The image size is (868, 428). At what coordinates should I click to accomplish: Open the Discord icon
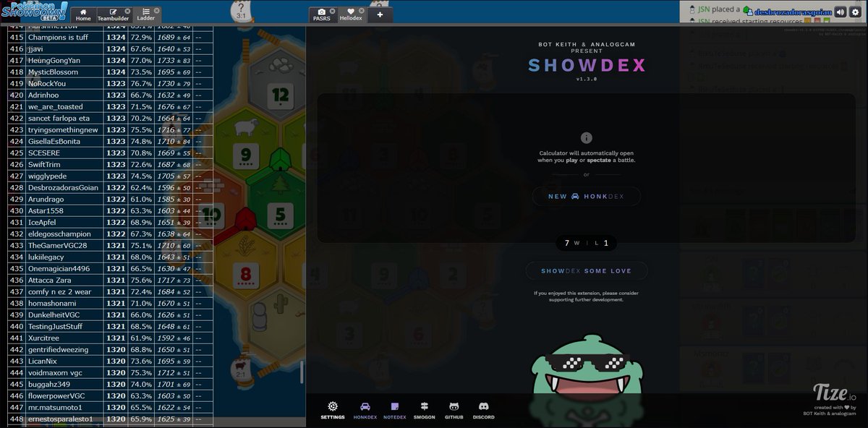pos(483,407)
